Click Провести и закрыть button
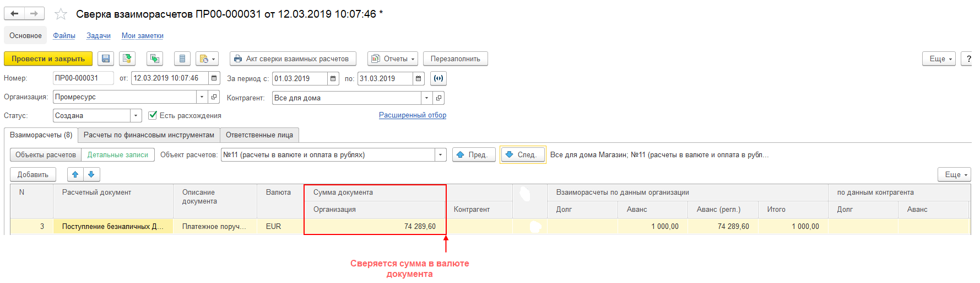Screen dimensions: 980x283 point(48,58)
